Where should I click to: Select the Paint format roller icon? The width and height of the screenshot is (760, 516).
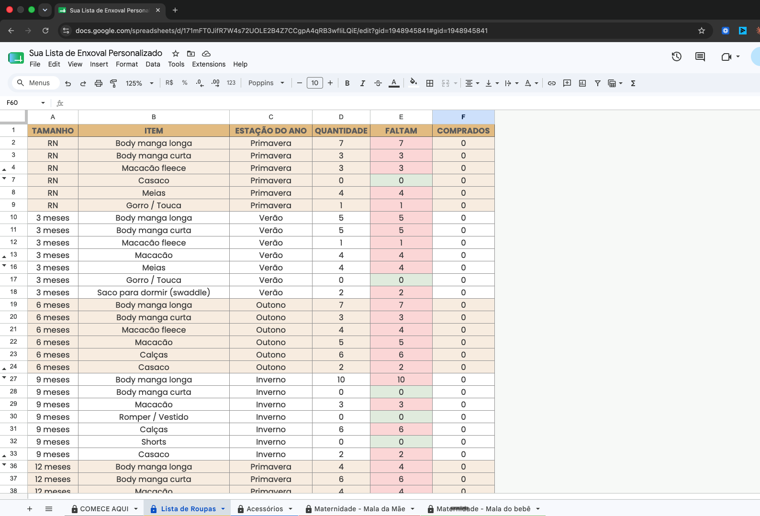[x=113, y=83]
